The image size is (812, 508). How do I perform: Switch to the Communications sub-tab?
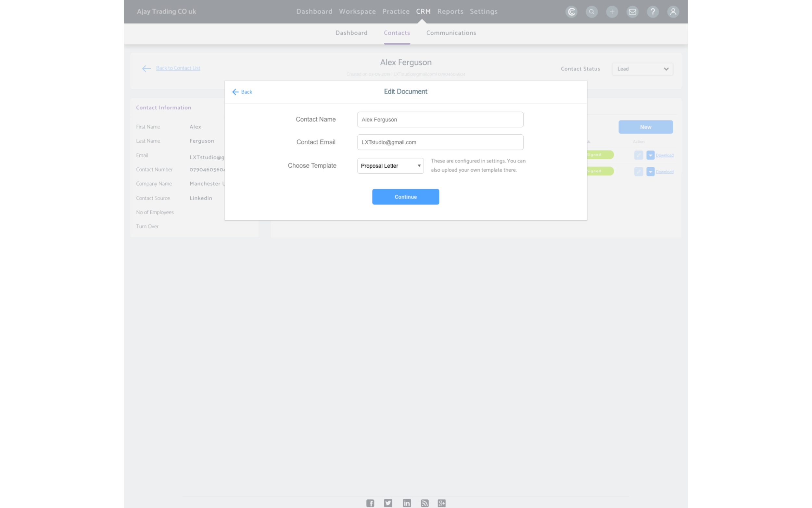coord(451,33)
